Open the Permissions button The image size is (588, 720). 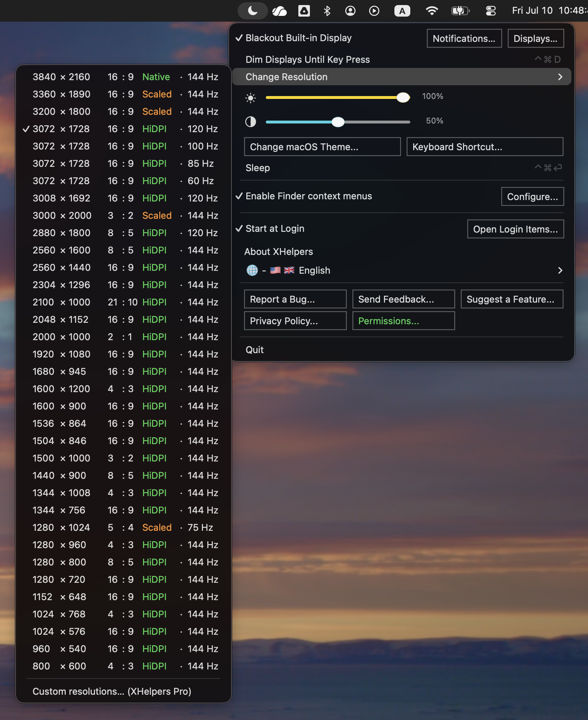(403, 321)
